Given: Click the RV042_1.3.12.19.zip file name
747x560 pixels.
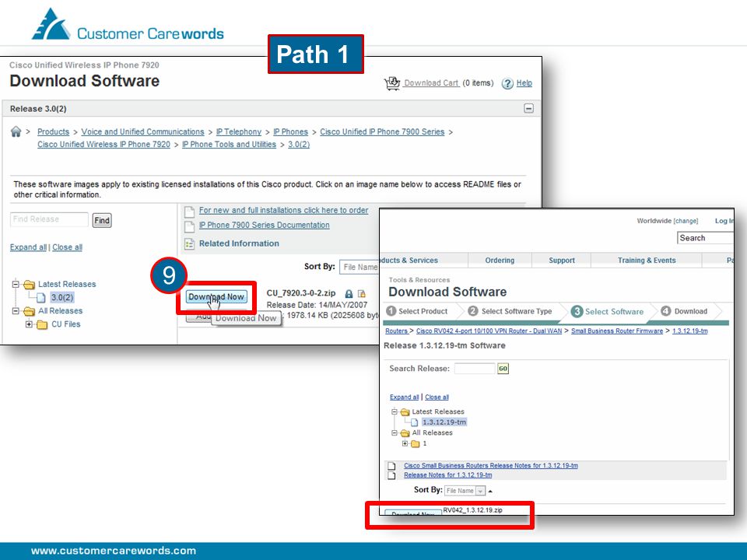Looking at the screenshot, I should click(x=472, y=510).
